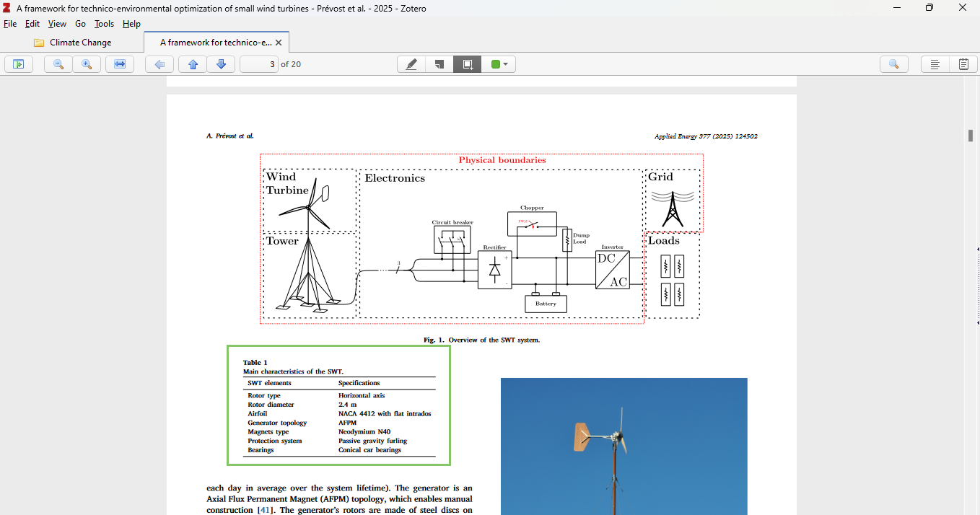980x515 pixels.
Task: Fit page to width
Action: (x=120, y=64)
